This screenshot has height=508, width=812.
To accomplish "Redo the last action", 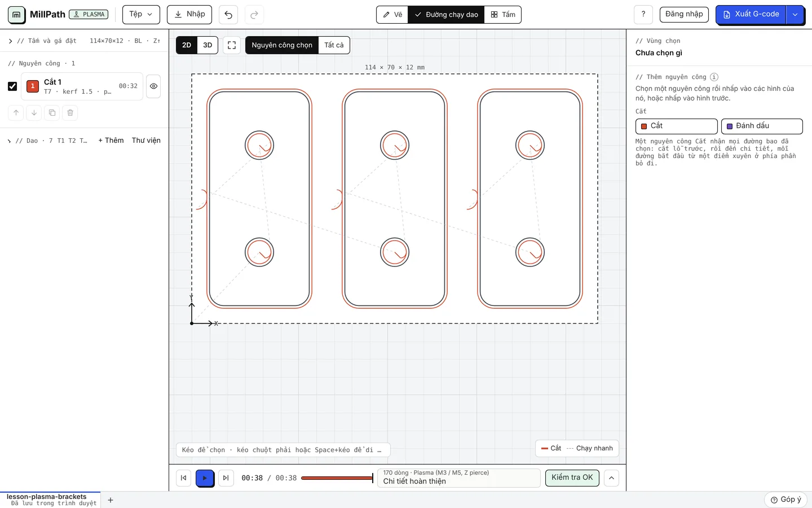I will [x=254, y=15].
